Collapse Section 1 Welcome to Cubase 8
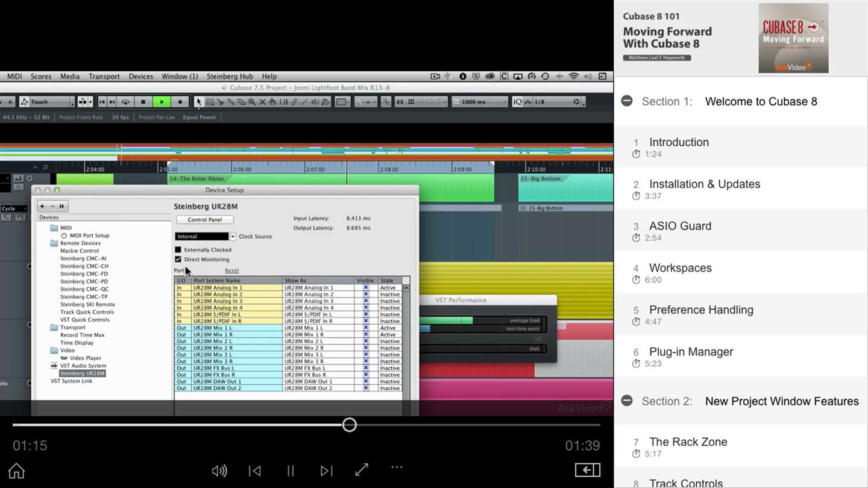This screenshot has width=868, height=488. point(627,101)
